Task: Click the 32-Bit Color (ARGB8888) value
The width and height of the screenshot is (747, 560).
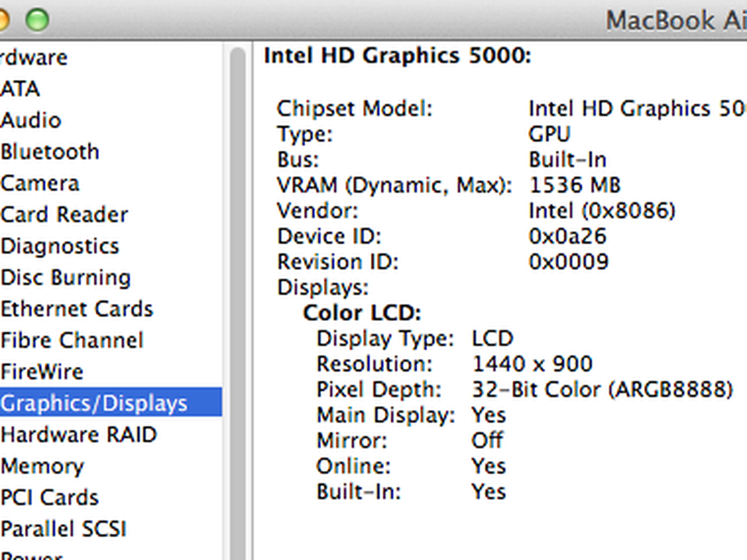Action: coord(602,390)
